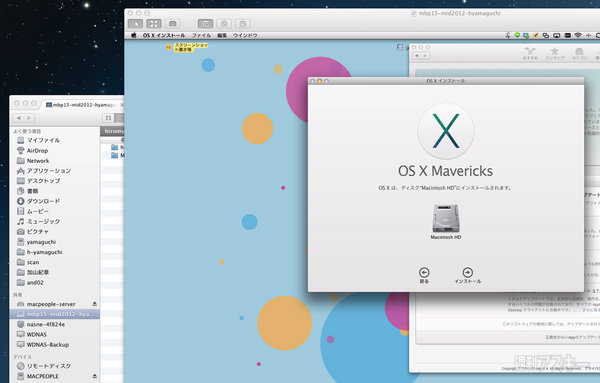Viewport: 600px width, 383px height.
Task: Click App Store back navigation arrow
Action: [416, 56]
